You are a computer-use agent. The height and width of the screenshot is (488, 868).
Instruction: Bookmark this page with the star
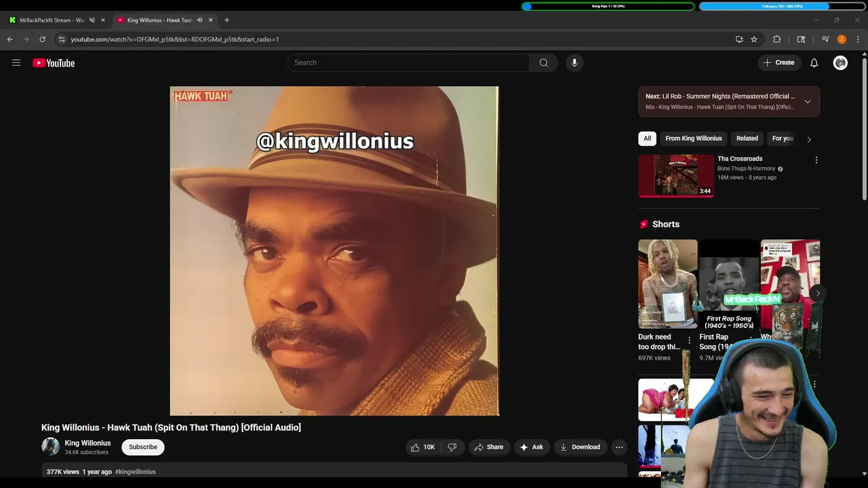[x=754, y=39]
